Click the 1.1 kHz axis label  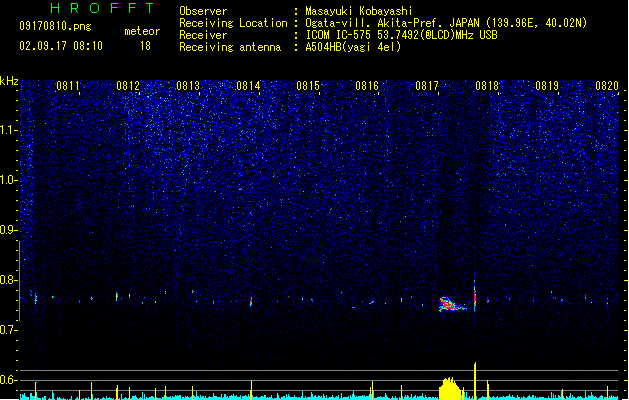coord(9,130)
